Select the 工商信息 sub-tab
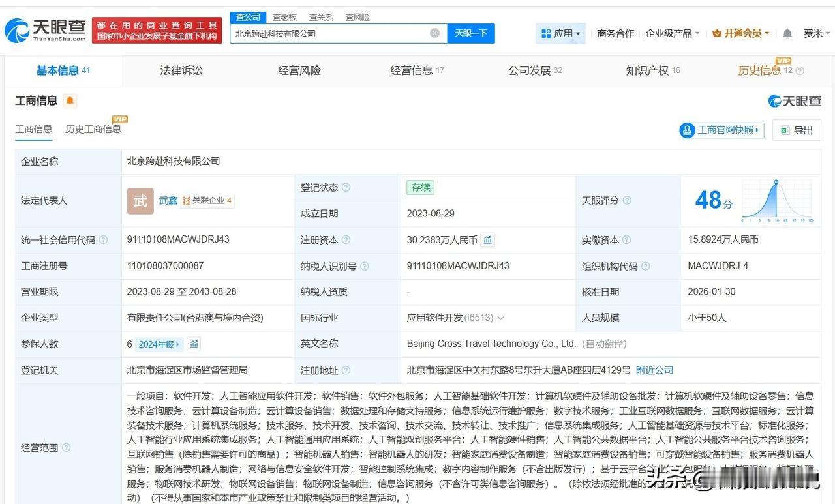835x504 pixels. 34,129
